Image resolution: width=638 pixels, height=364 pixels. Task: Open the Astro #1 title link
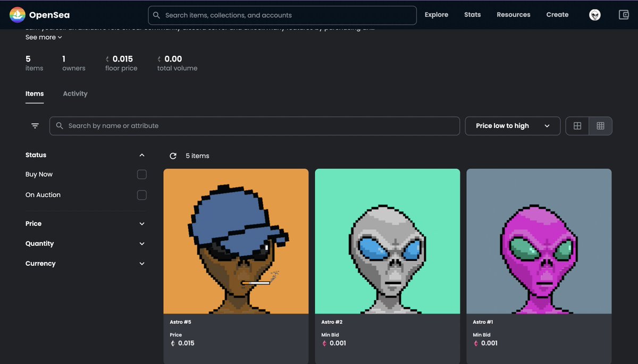click(x=483, y=322)
